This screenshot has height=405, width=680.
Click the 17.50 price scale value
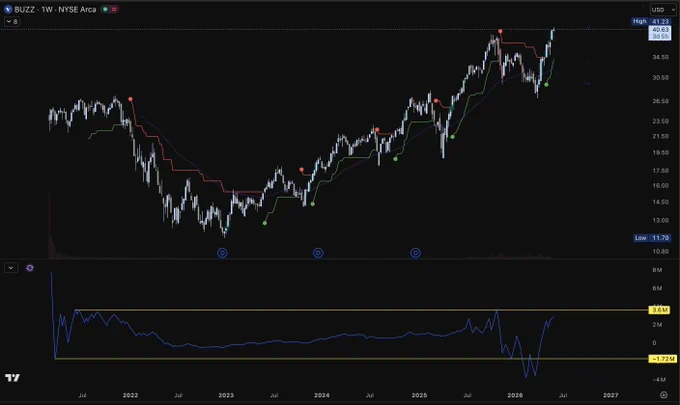tap(660, 170)
